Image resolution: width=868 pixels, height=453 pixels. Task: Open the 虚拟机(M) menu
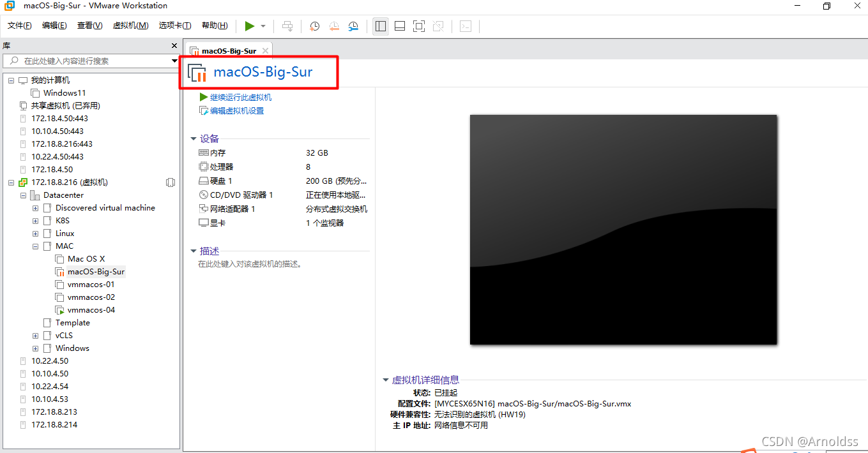click(130, 26)
